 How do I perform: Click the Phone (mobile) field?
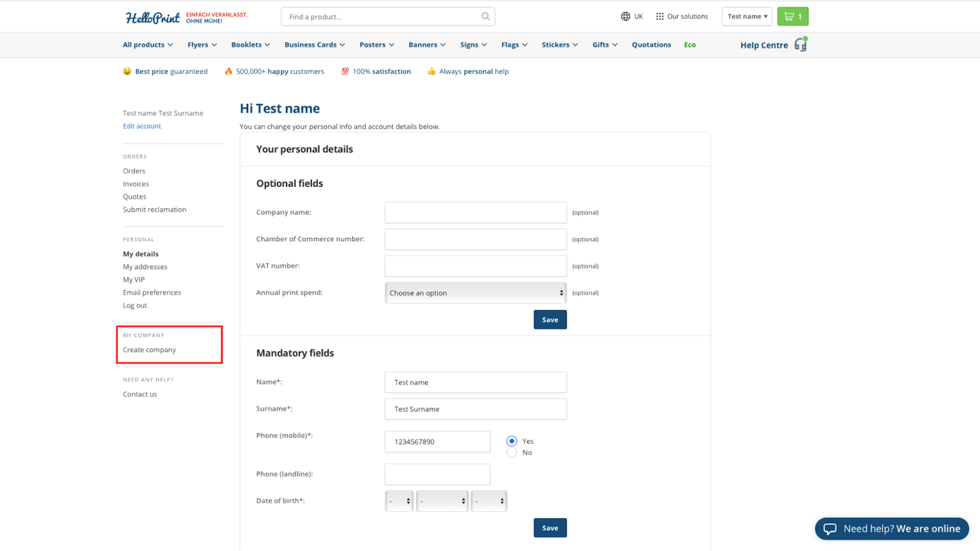(437, 441)
